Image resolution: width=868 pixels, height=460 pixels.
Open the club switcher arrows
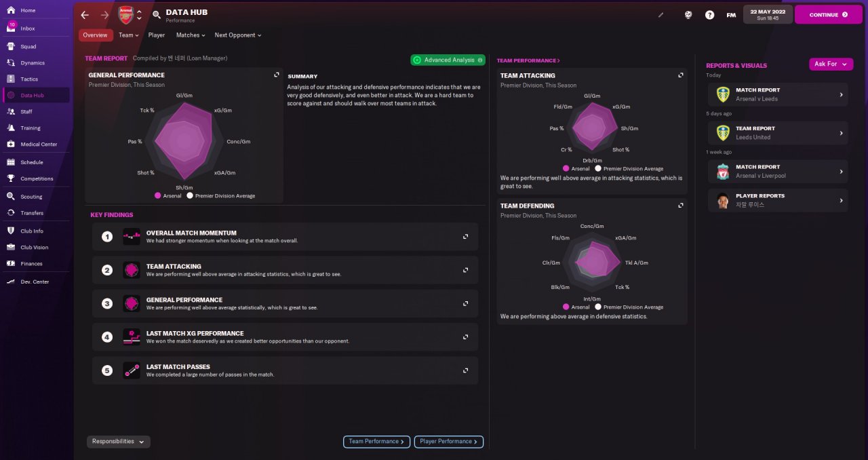139,15
